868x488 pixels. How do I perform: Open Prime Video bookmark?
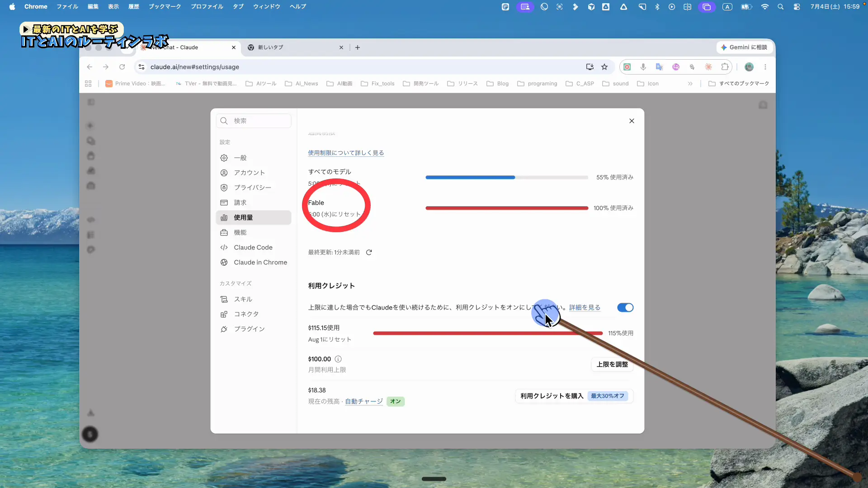(135, 84)
